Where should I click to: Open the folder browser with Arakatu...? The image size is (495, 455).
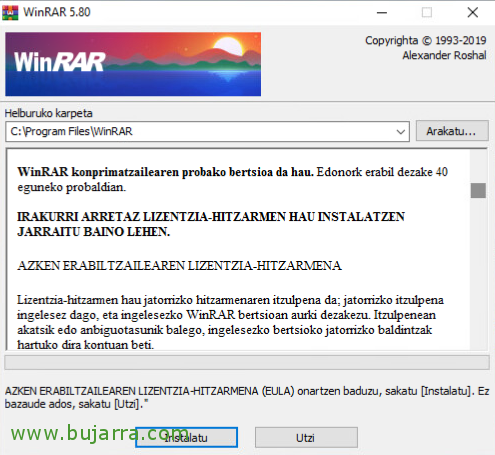tap(452, 131)
